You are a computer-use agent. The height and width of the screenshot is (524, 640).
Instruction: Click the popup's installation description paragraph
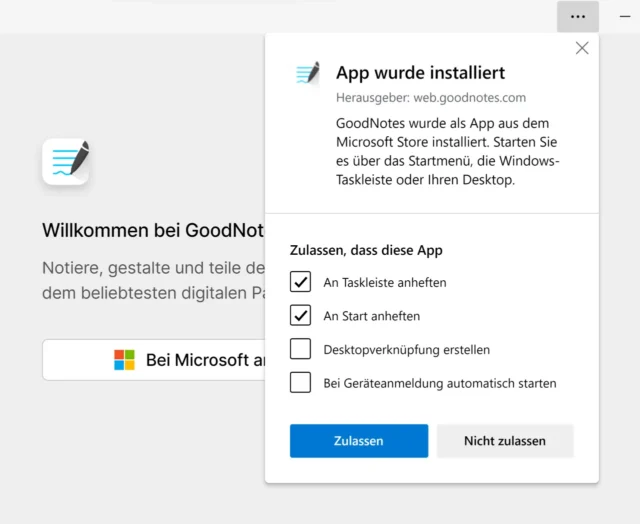tap(448, 150)
